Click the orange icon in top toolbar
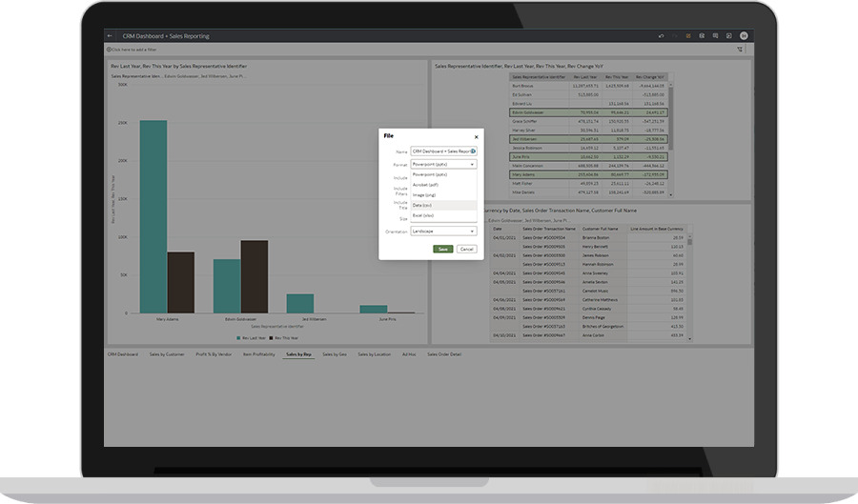This screenshot has width=858, height=504. click(x=688, y=35)
